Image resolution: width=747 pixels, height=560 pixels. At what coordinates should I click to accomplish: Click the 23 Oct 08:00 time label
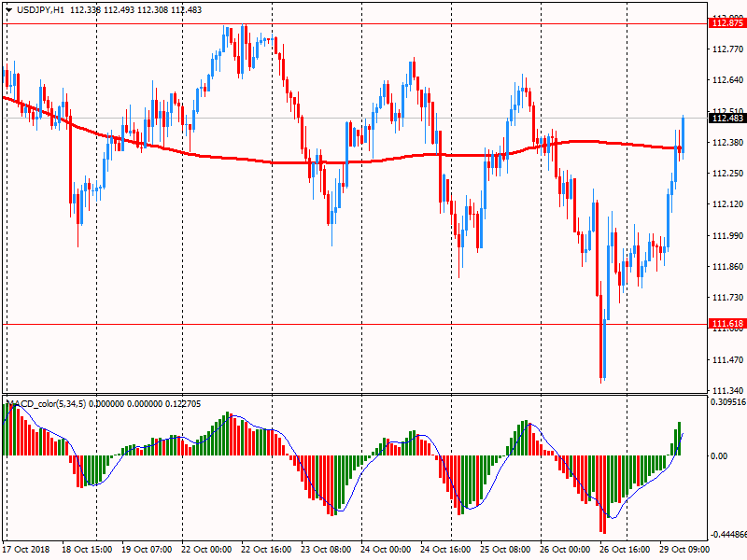(326, 550)
